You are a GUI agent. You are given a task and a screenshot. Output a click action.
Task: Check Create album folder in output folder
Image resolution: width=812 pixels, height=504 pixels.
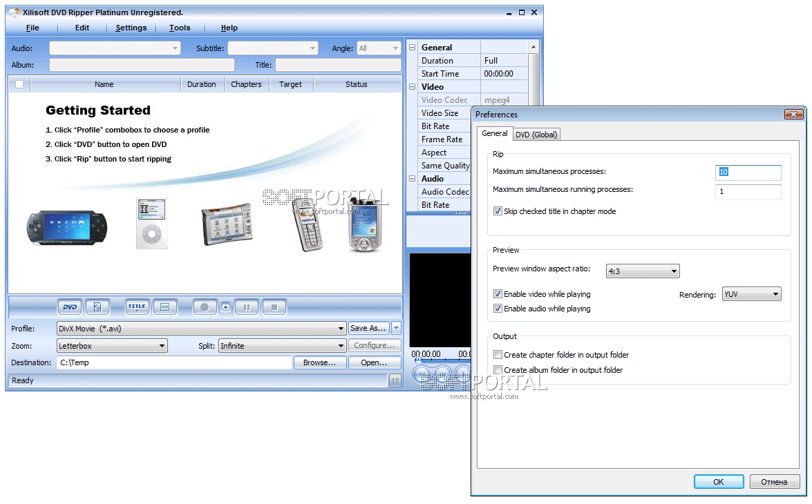498,370
